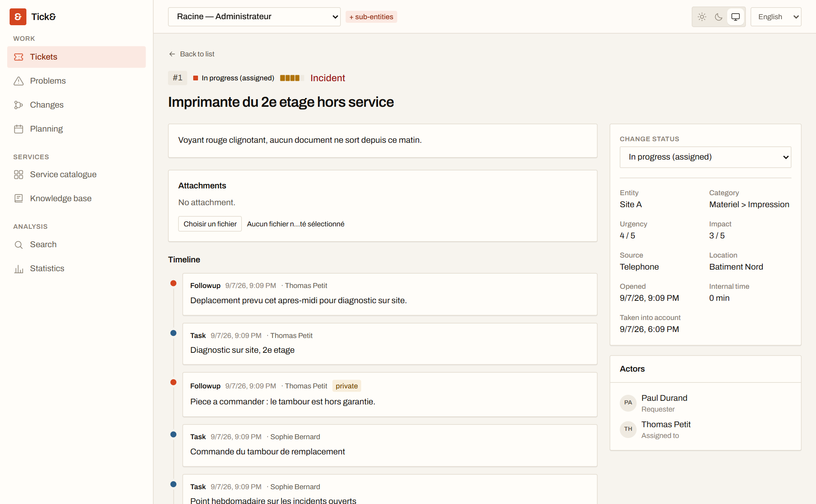Viewport: 816px width, 504px height.
Task: Click the Tickets ticket icon in sidebar
Action: (19, 57)
